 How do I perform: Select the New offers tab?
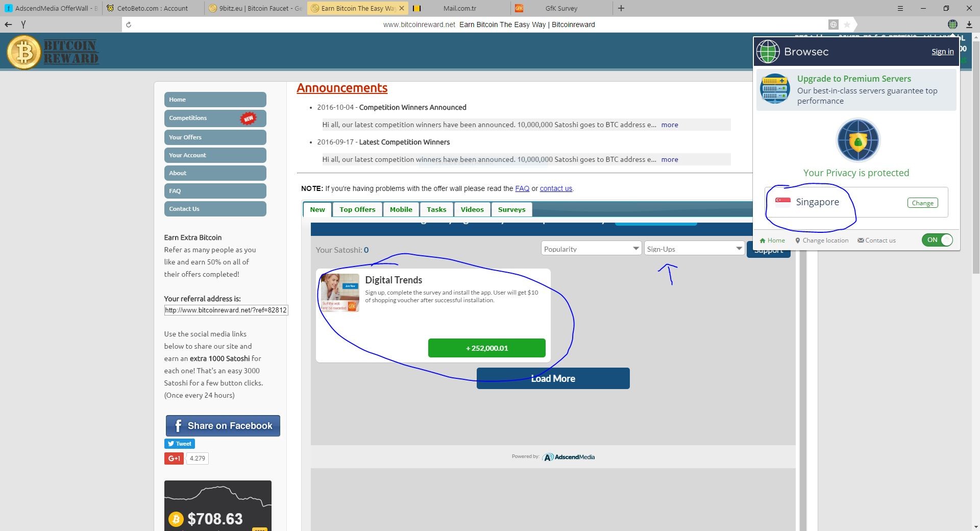point(317,209)
